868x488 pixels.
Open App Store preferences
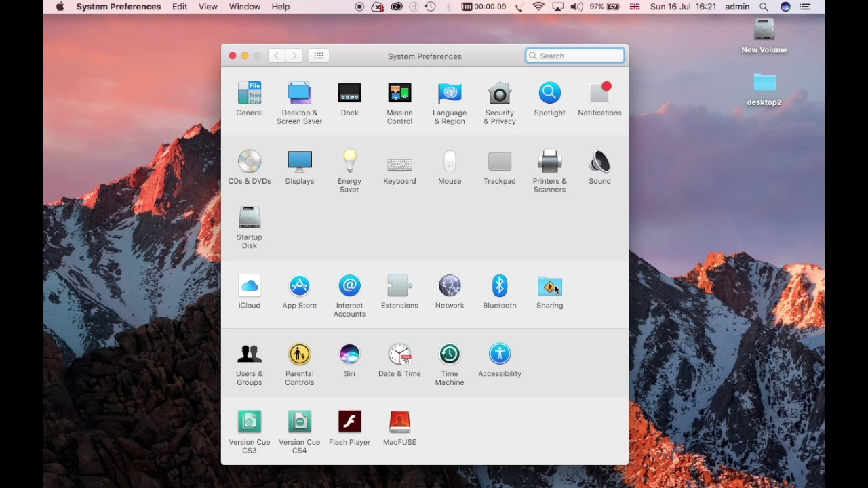coord(299,292)
